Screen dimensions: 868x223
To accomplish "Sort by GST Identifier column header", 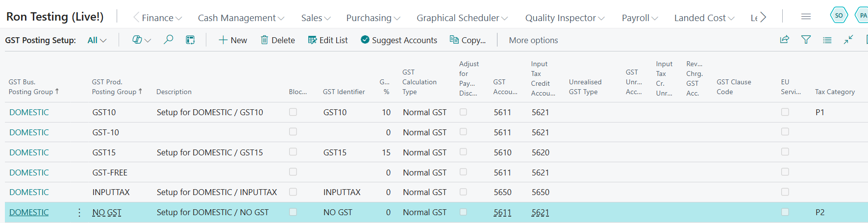I will [344, 92].
